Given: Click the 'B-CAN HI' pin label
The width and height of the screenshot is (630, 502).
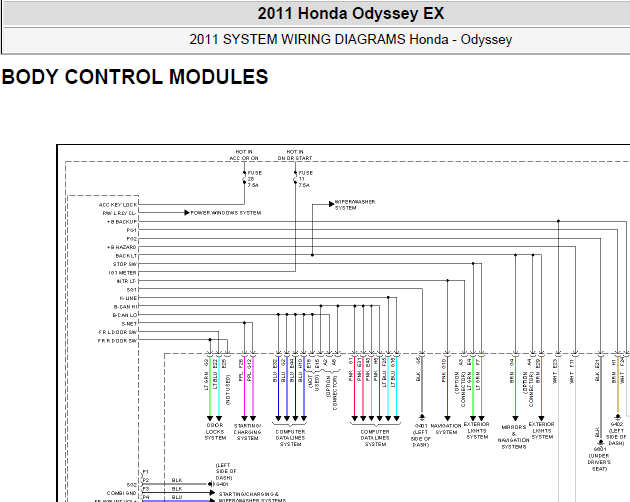Looking at the screenshot, I should point(125,307).
